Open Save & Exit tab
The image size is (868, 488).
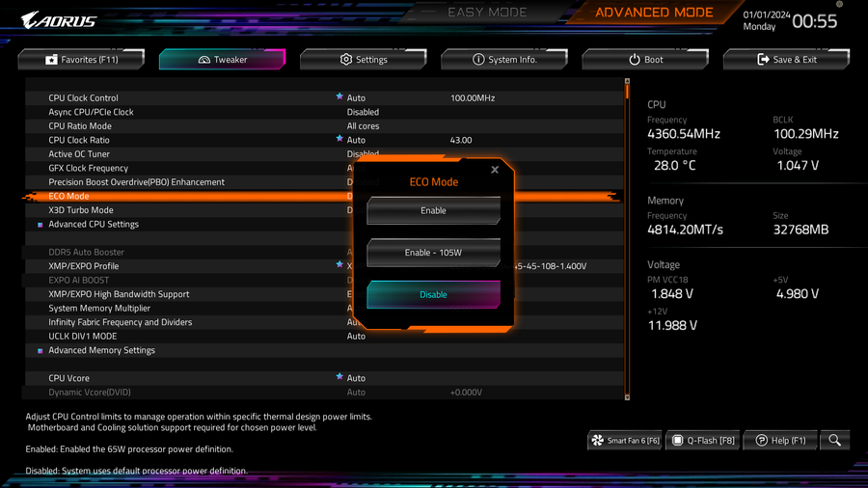[787, 59]
